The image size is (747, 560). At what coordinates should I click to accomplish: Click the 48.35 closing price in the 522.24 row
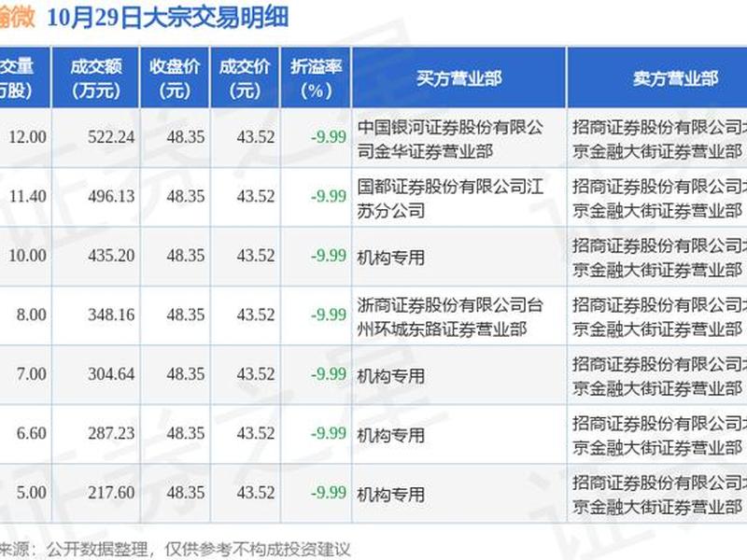[x=186, y=137]
